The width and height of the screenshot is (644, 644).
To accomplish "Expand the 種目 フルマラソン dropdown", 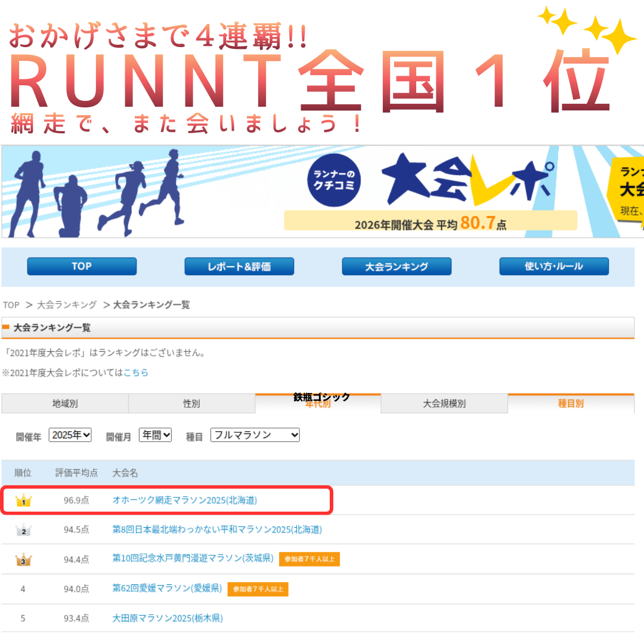I will [255, 435].
